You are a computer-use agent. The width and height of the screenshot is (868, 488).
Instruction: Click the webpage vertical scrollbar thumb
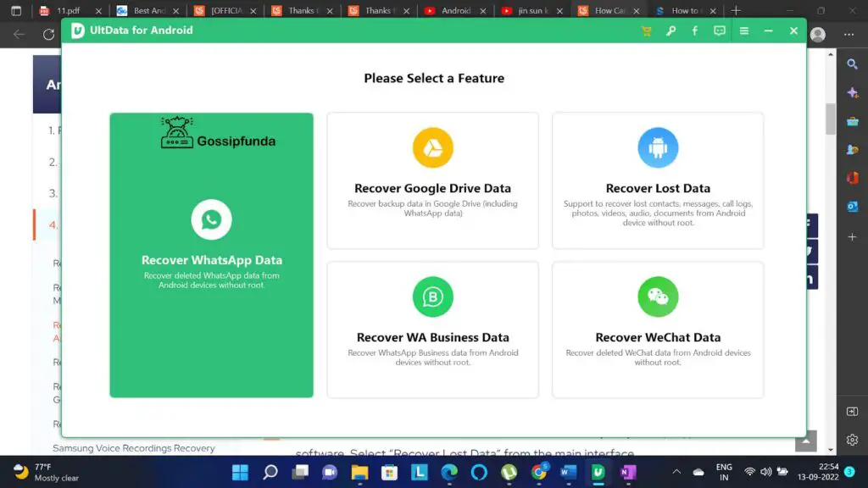[831, 119]
